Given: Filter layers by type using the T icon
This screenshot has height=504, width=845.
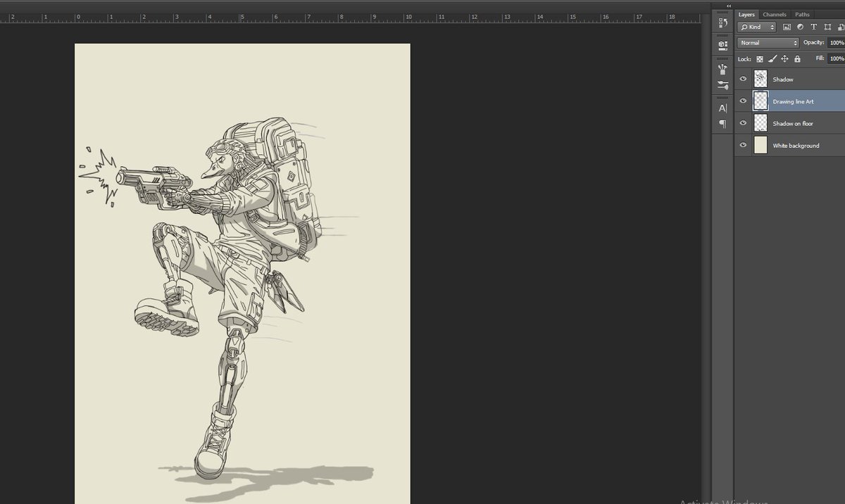Looking at the screenshot, I should tap(814, 27).
